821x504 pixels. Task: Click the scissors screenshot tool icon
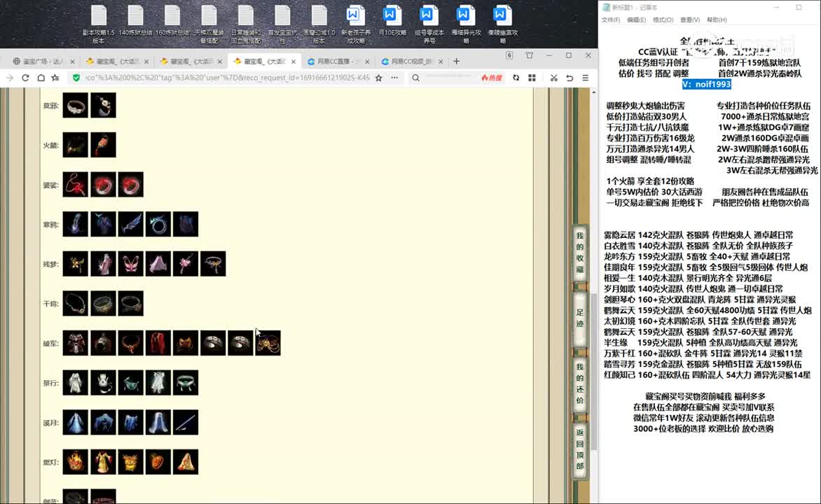[x=553, y=78]
